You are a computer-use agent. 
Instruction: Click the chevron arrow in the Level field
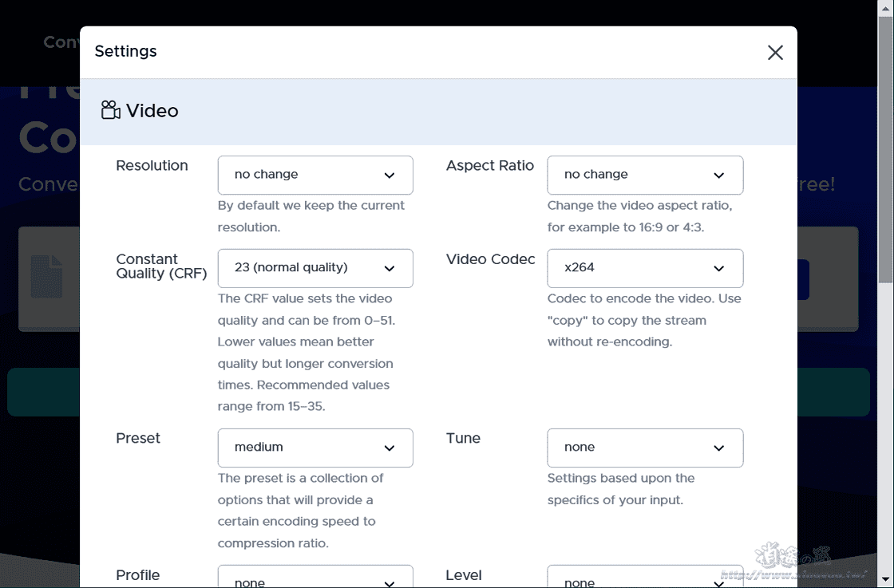coord(718,581)
